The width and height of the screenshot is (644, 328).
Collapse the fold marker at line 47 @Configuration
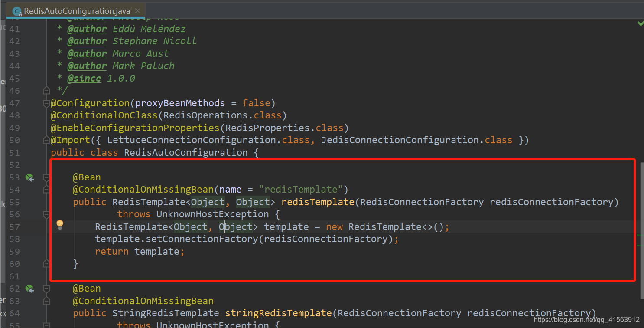[x=47, y=103]
